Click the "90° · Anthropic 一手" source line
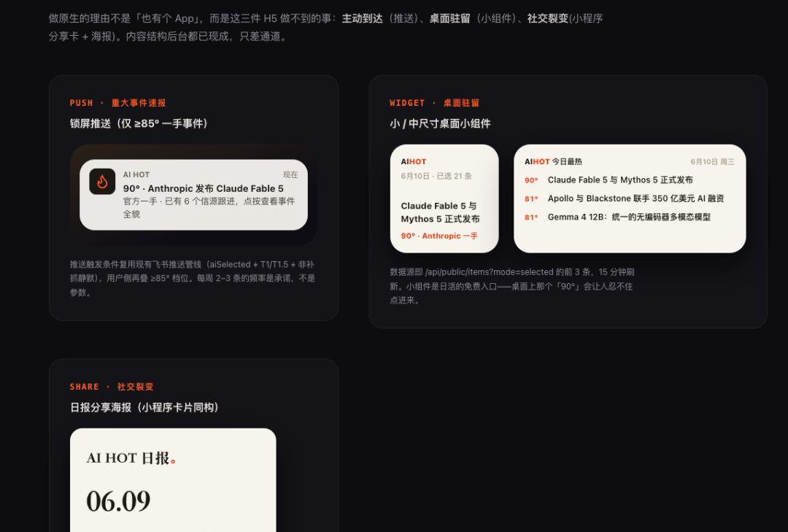The width and height of the screenshot is (788, 532). (439, 236)
